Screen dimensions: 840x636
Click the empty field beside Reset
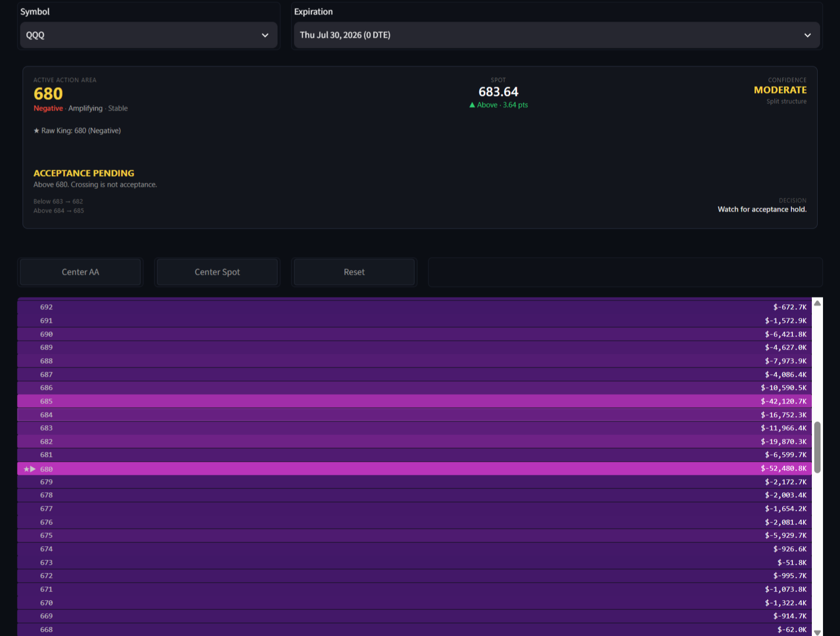point(625,272)
